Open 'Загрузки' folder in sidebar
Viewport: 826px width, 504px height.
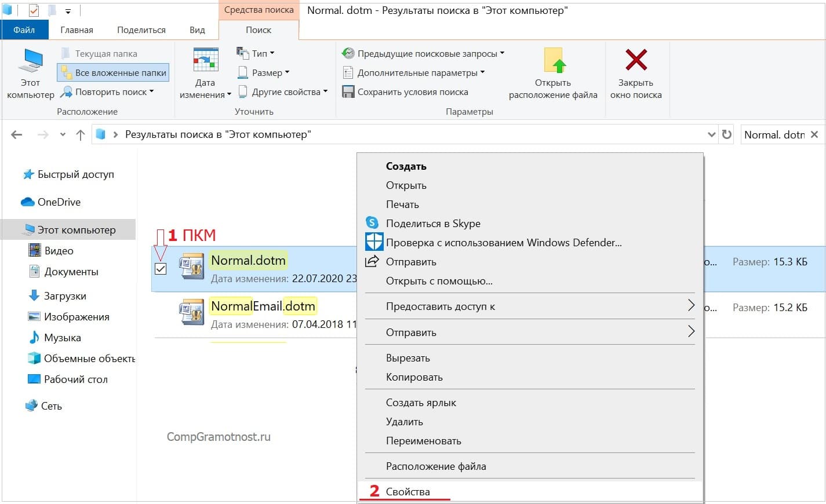pyautogui.click(x=65, y=296)
